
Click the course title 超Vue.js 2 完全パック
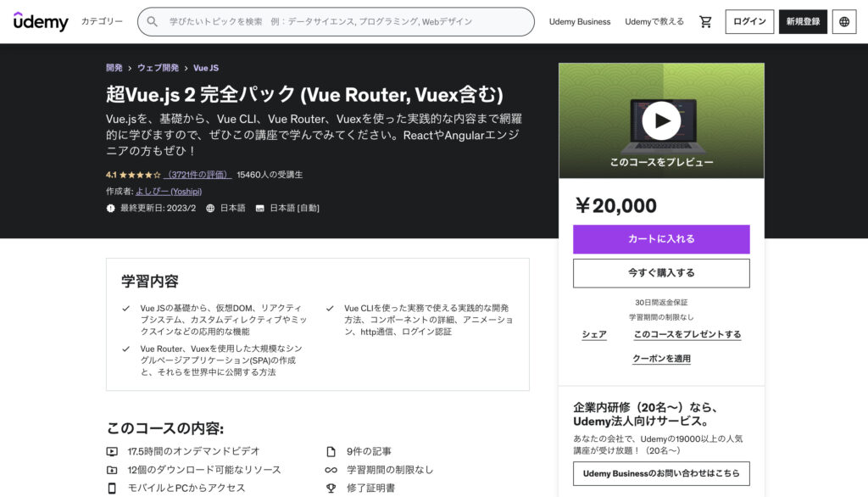pos(304,95)
